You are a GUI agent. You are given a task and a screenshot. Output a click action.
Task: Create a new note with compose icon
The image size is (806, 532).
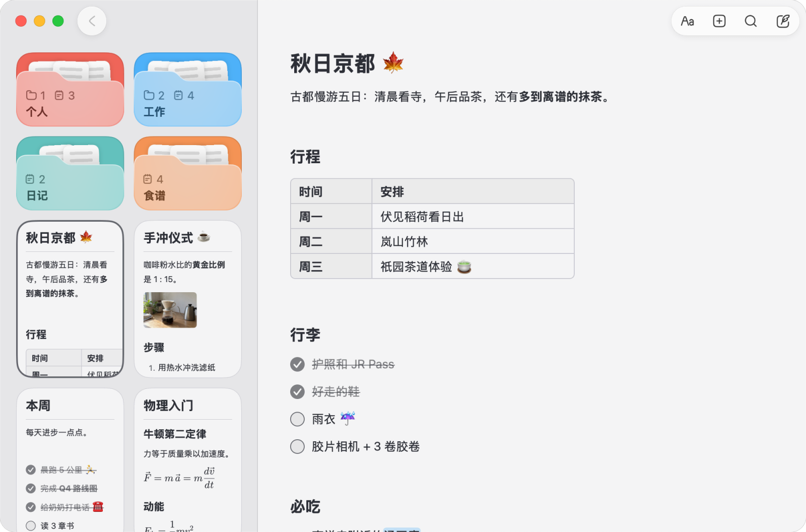783,21
